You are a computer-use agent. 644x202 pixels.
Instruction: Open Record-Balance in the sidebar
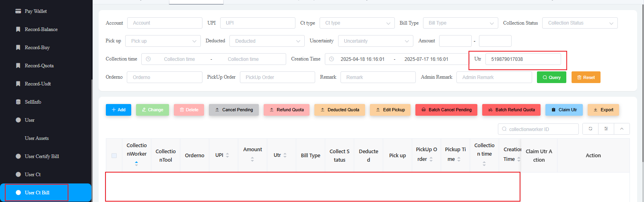[x=41, y=29]
